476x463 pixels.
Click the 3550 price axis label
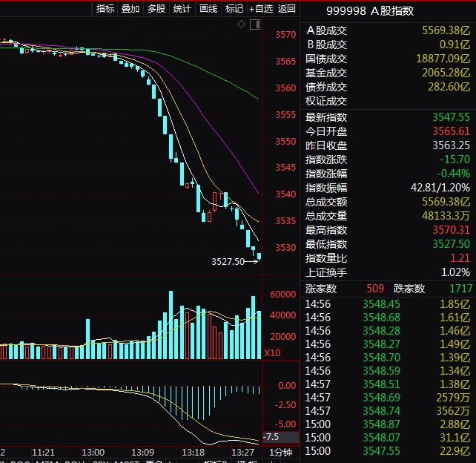click(285, 142)
